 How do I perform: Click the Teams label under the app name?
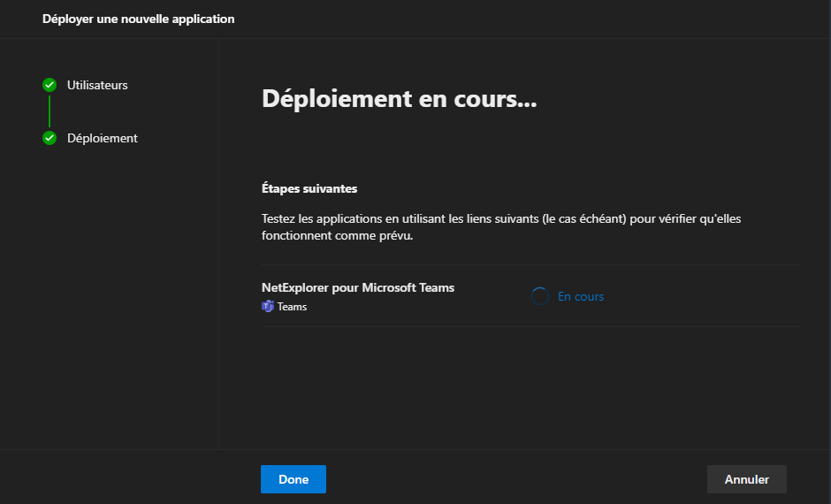tap(292, 307)
